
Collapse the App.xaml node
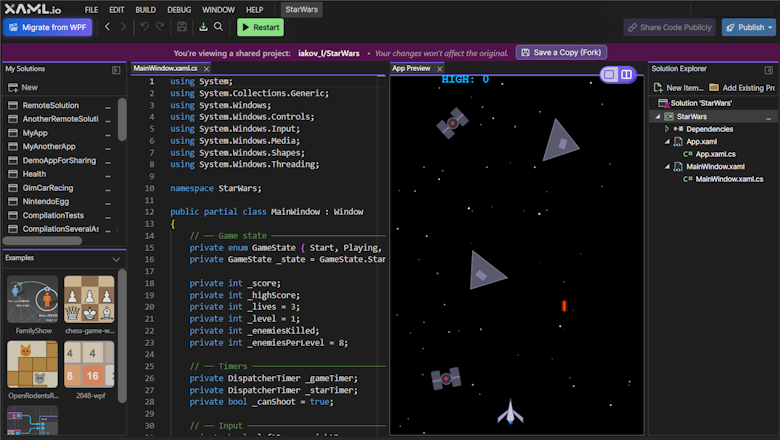click(x=667, y=142)
